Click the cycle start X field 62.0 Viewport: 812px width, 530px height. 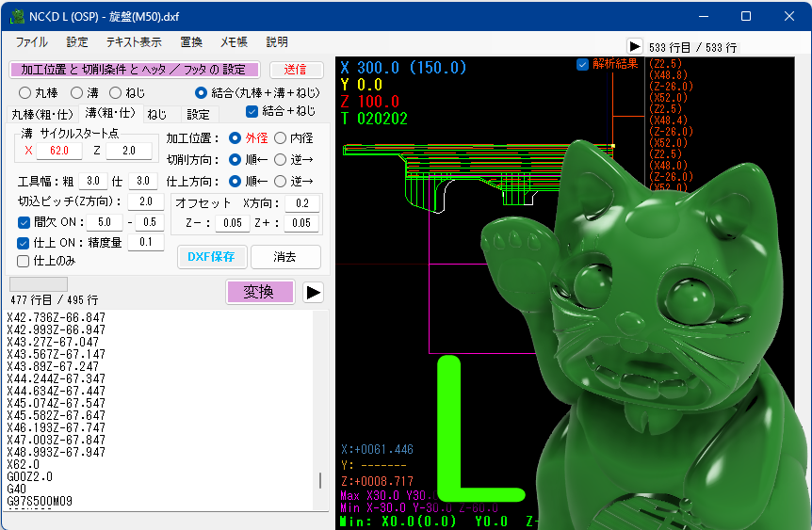(x=58, y=151)
